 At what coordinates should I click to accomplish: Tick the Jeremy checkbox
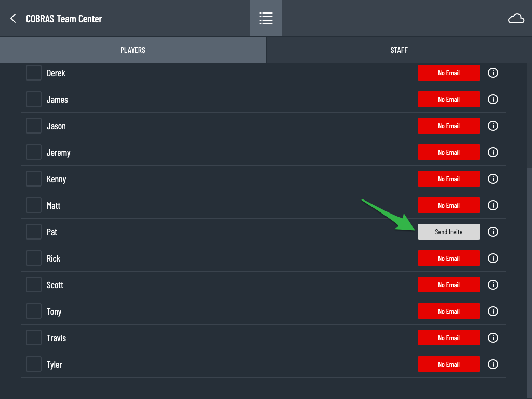(x=34, y=152)
